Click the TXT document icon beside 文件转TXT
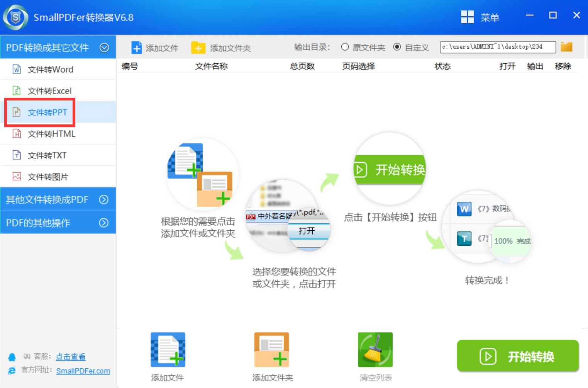This screenshot has width=588, height=388. pyautogui.click(x=17, y=155)
